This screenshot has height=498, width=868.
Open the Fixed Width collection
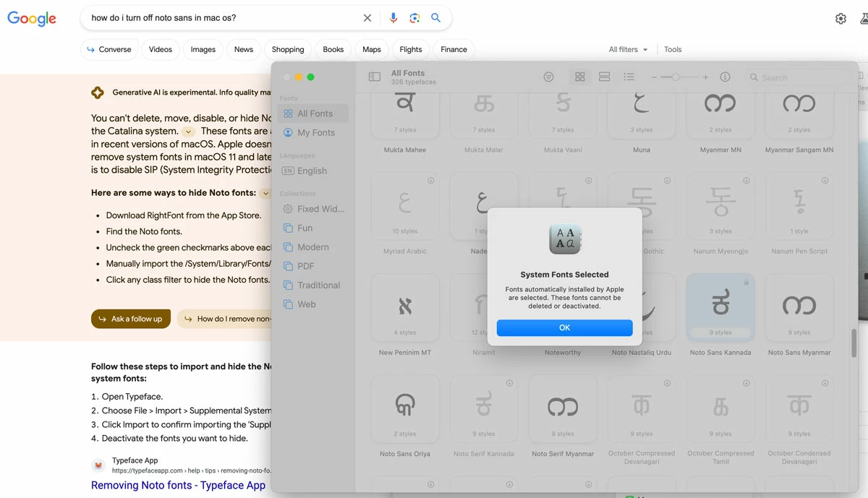coord(313,209)
